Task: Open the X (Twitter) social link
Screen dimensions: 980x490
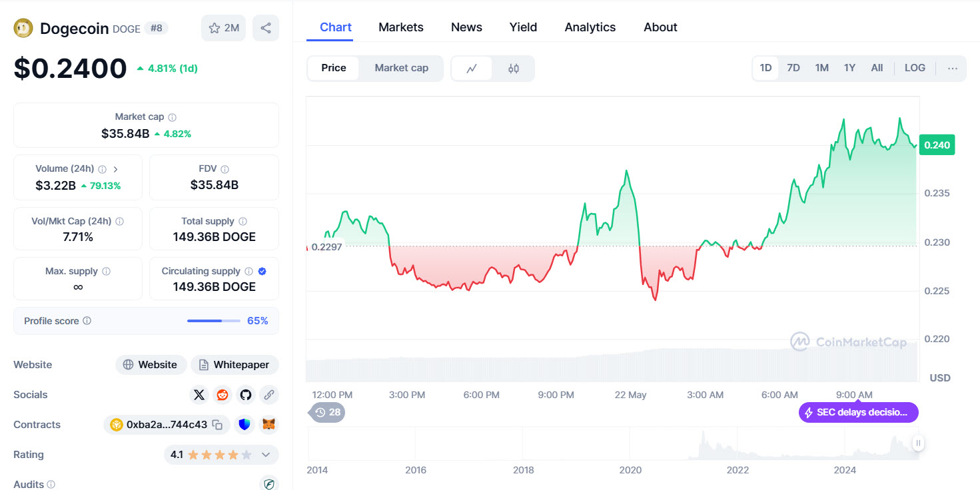Action: pyautogui.click(x=199, y=395)
